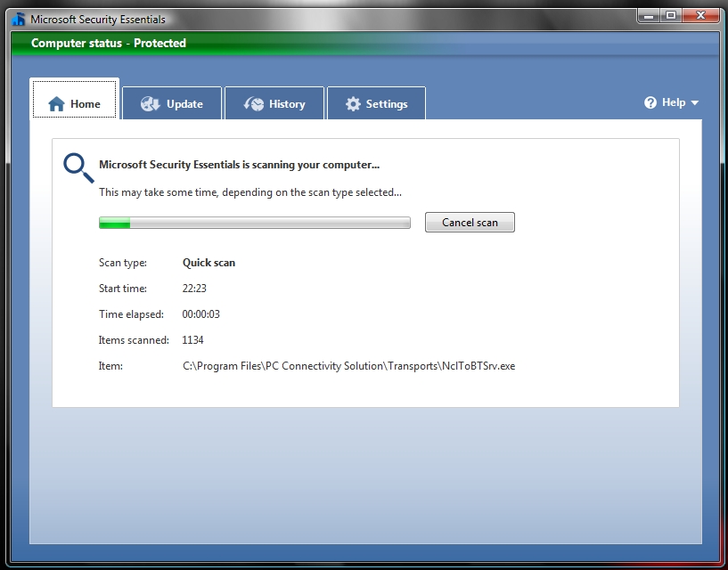Click the magnifying glass scanning icon

(78, 167)
